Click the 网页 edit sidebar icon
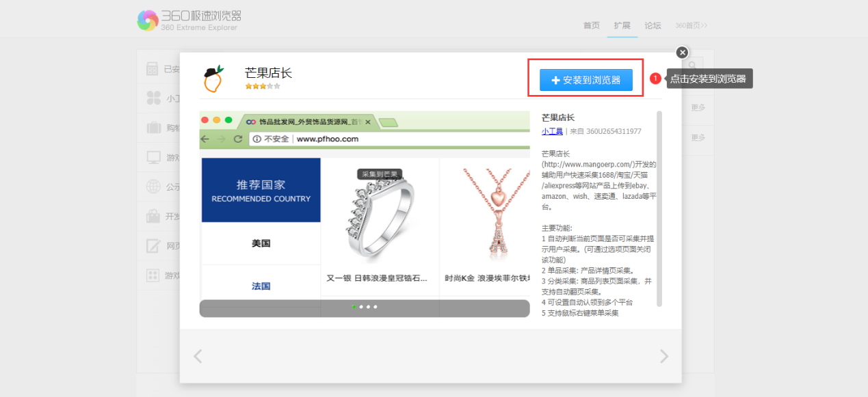The image size is (868, 397). [154, 246]
